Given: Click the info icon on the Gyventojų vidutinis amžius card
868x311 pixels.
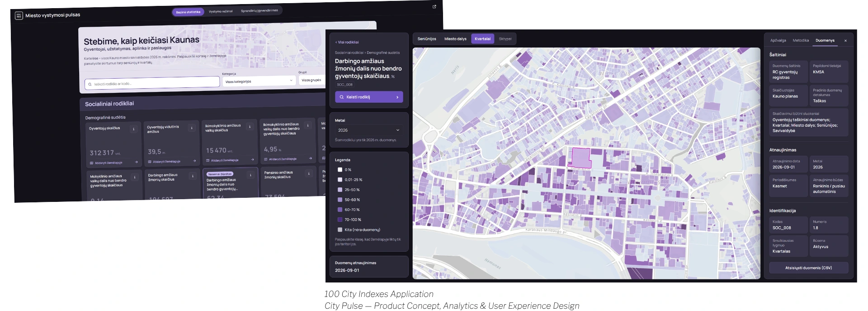Looking at the screenshot, I should pyautogui.click(x=192, y=128).
